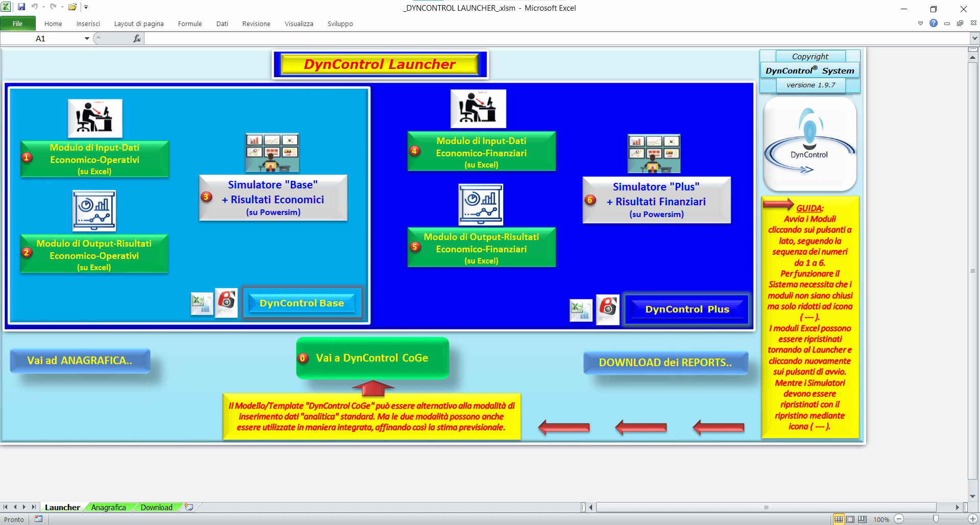
Task: Open the Redo history dropdown arrow
Action: (62, 7)
